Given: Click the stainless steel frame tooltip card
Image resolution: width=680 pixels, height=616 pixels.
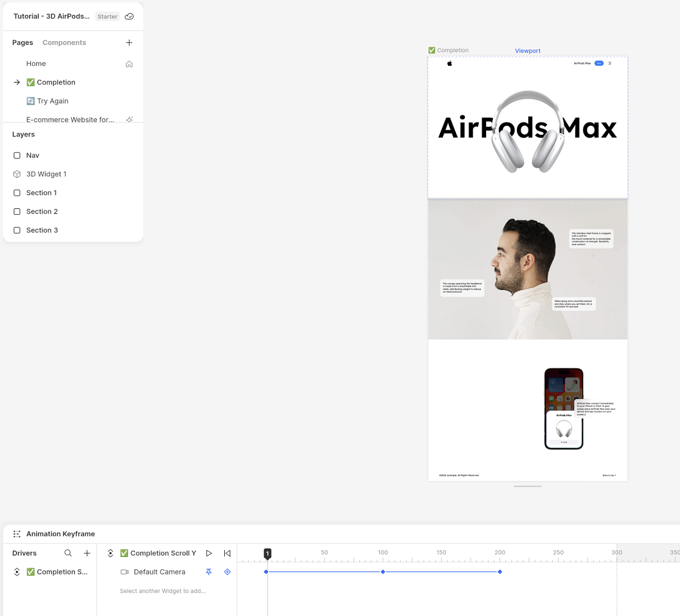Looking at the screenshot, I should click(591, 239).
